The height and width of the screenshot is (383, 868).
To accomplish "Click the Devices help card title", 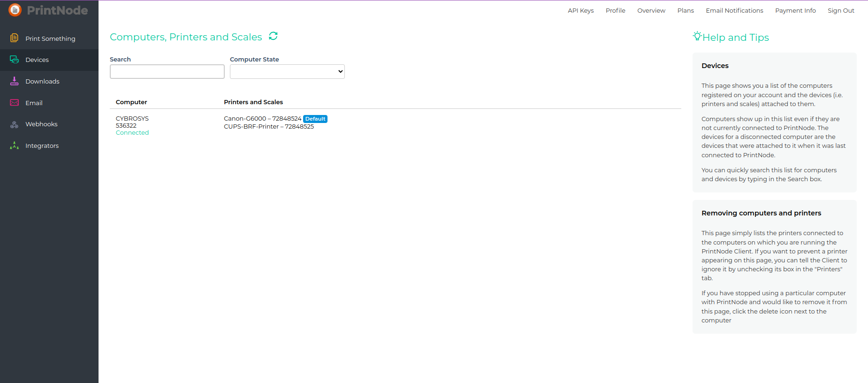I will [x=715, y=66].
